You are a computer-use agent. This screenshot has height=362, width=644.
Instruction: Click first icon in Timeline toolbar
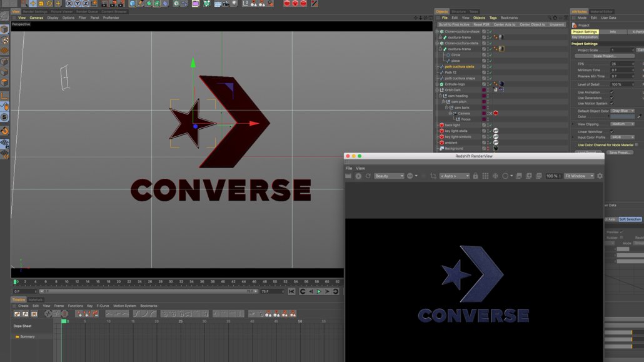click(x=17, y=314)
